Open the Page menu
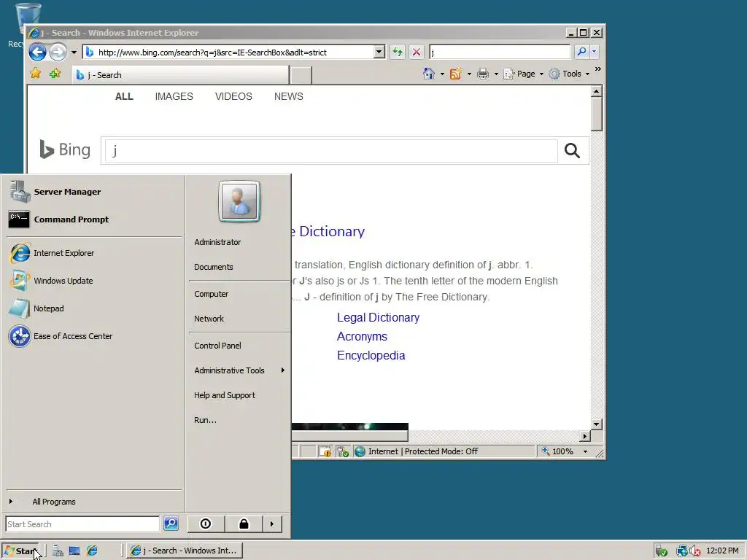 pos(524,74)
